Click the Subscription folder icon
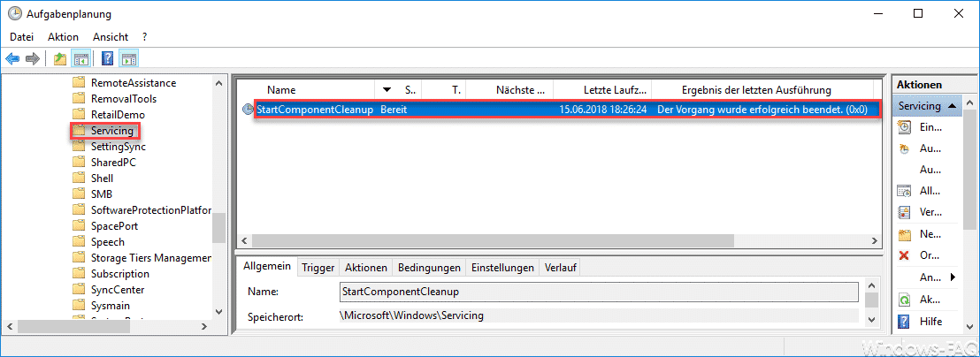Viewport: 980px width, 357px height. click(x=78, y=273)
